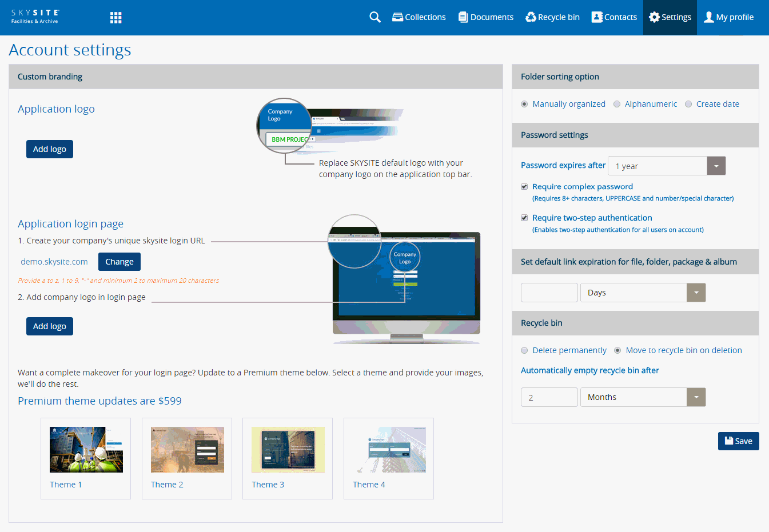Open the Days link expiration unit dropdown
The height and width of the screenshot is (532, 769).
643,293
